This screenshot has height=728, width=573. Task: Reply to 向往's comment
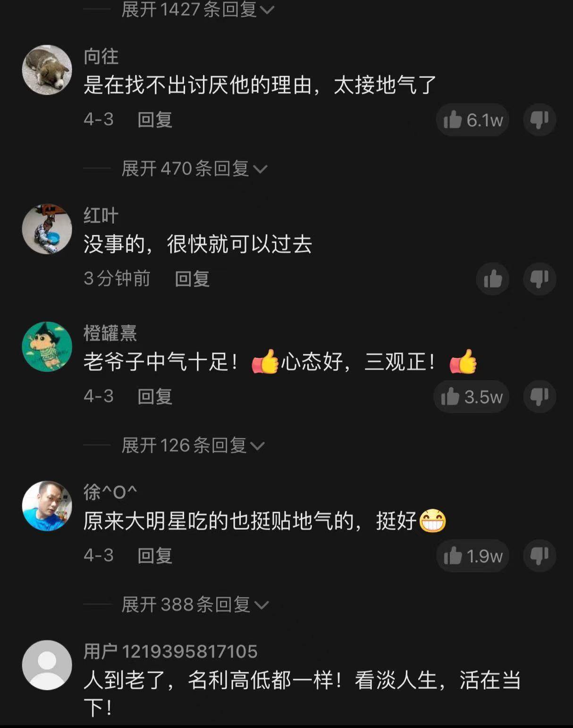coord(155,119)
